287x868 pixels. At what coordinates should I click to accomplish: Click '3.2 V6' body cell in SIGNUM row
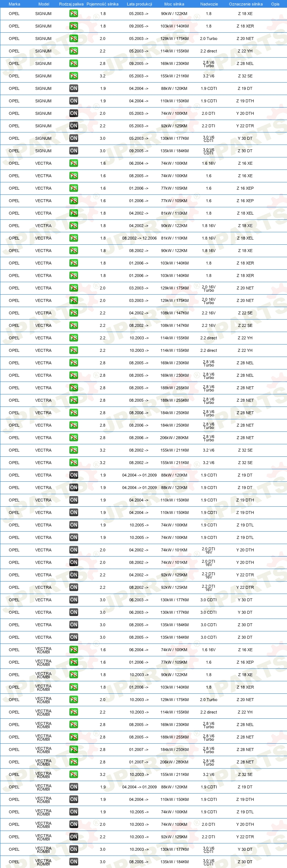(208, 76)
